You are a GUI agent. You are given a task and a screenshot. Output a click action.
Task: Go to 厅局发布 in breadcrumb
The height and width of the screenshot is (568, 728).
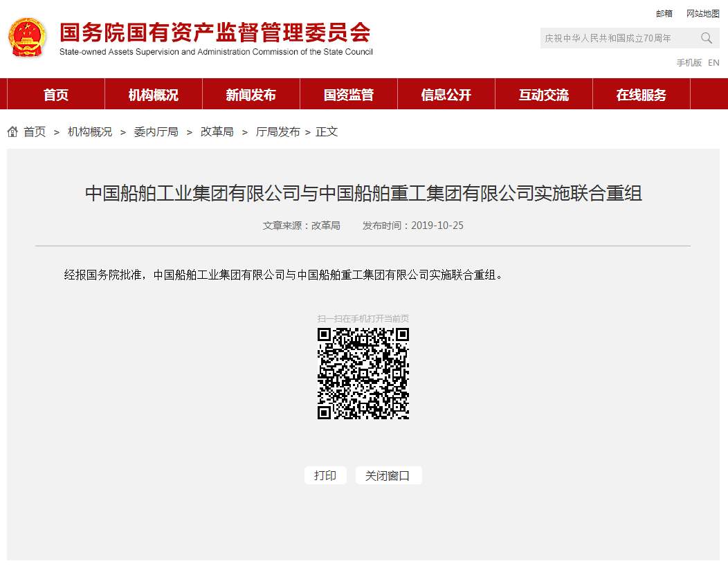(x=277, y=131)
